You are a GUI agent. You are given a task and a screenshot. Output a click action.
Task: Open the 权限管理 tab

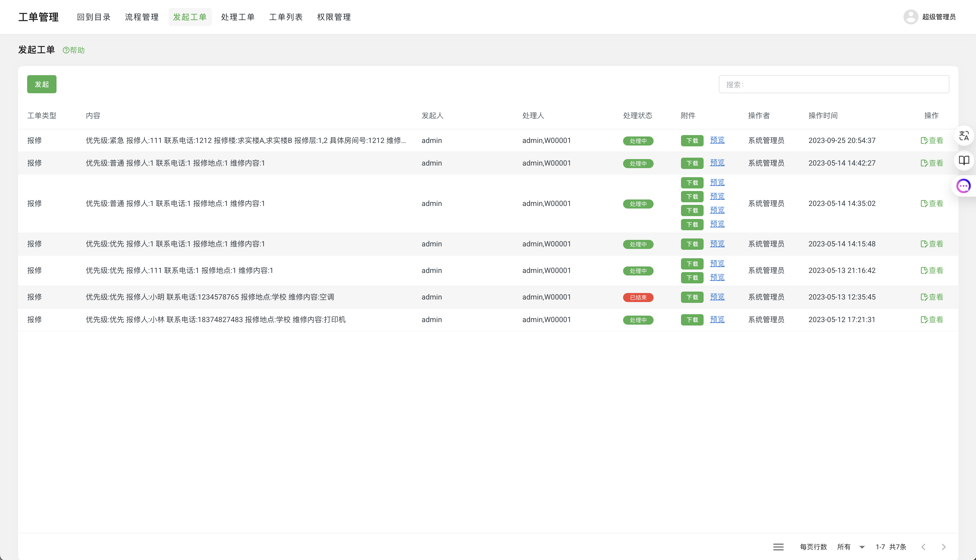point(334,17)
